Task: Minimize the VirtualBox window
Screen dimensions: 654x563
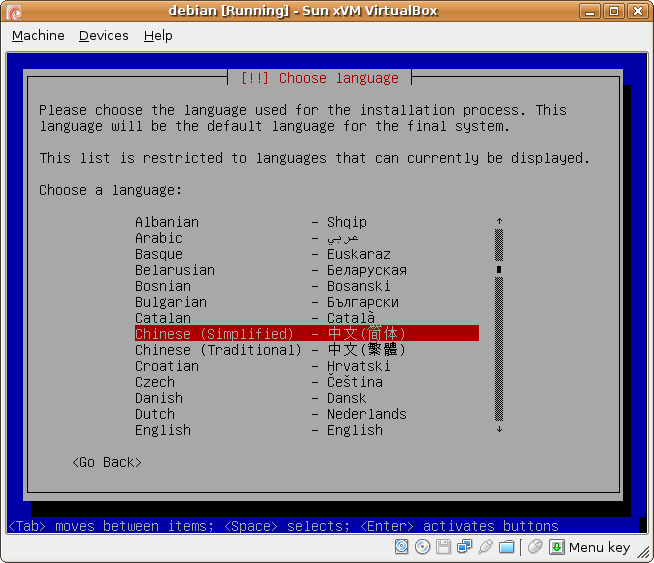Action: (x=589, y=11)
